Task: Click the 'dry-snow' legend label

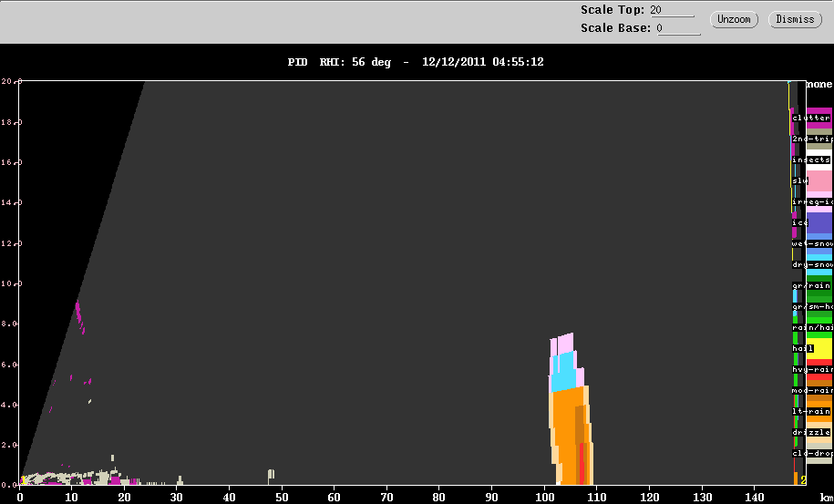Action: coord(812,264)
